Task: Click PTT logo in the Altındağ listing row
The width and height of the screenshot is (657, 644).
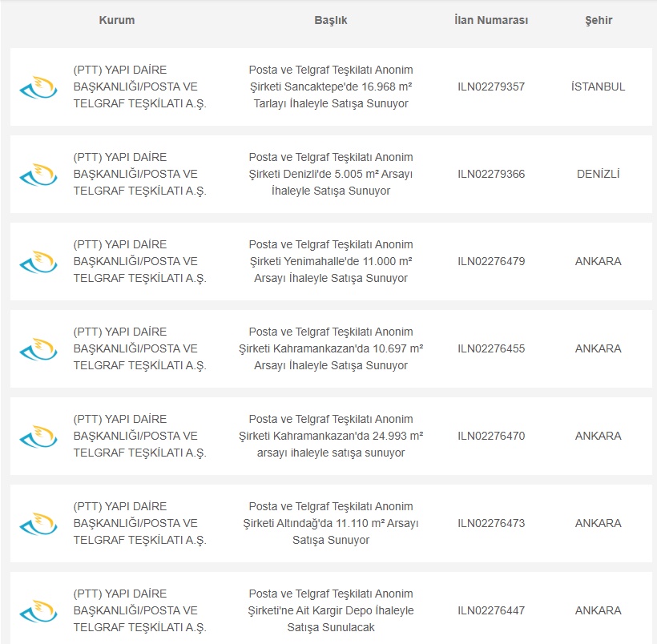Action: coord(38,524)
